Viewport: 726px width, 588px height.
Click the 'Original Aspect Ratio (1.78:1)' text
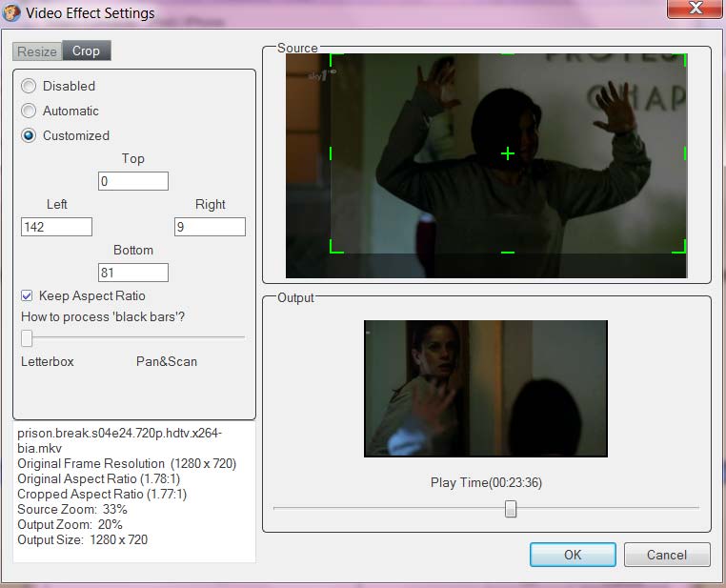point(99,478)
